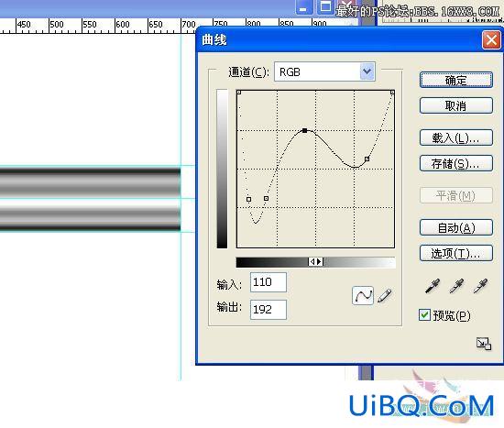Click the curve control point near upper right
The height and width of the screenshot is (428, 504).
pyautogui.click(x=367, y=159)
